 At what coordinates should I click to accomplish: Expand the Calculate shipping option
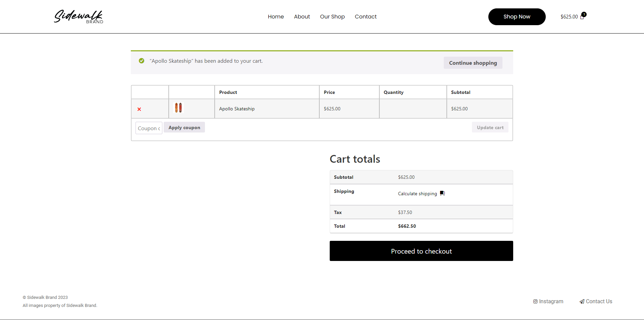[x=417, y=194]
